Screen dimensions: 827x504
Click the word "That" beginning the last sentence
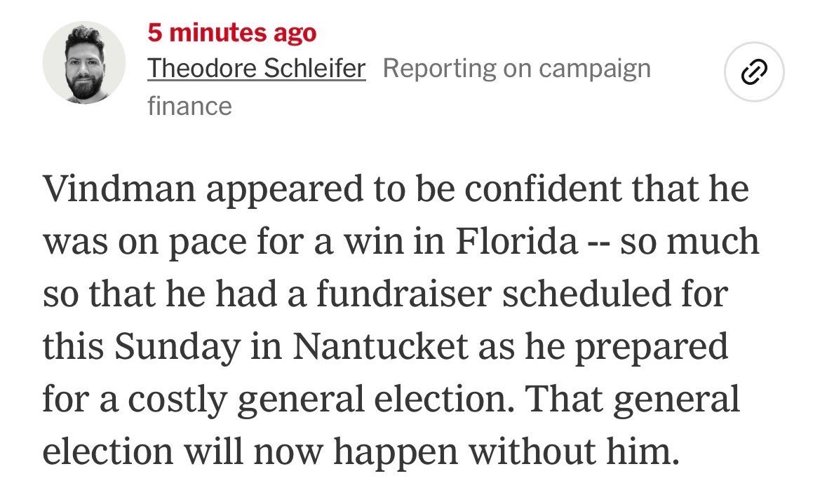tap(565, 399)
